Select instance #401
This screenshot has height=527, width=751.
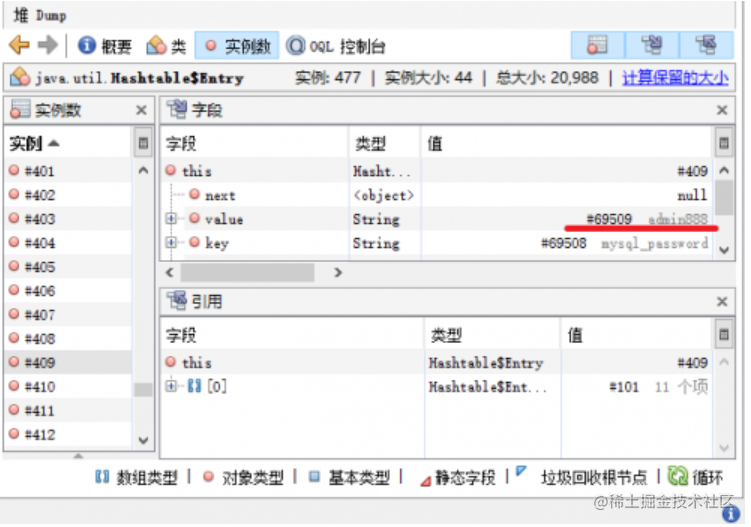coord(68,171)
